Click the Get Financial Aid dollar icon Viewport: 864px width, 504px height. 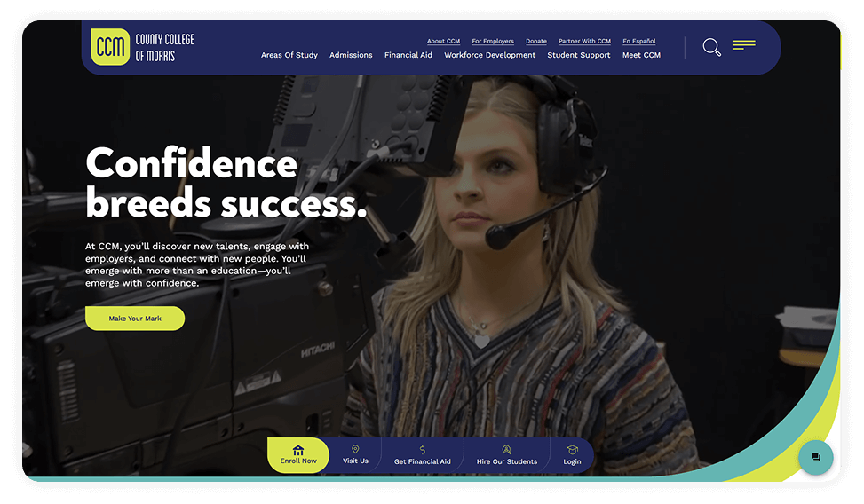(423, 450)
